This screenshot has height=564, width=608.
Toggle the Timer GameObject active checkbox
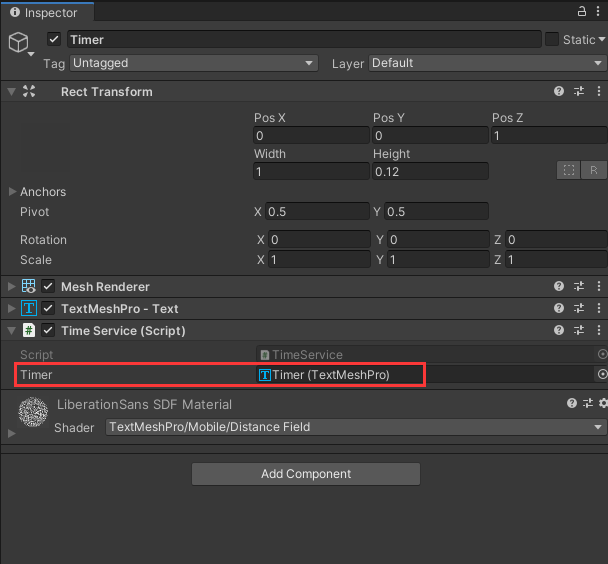tap(54, 40)
